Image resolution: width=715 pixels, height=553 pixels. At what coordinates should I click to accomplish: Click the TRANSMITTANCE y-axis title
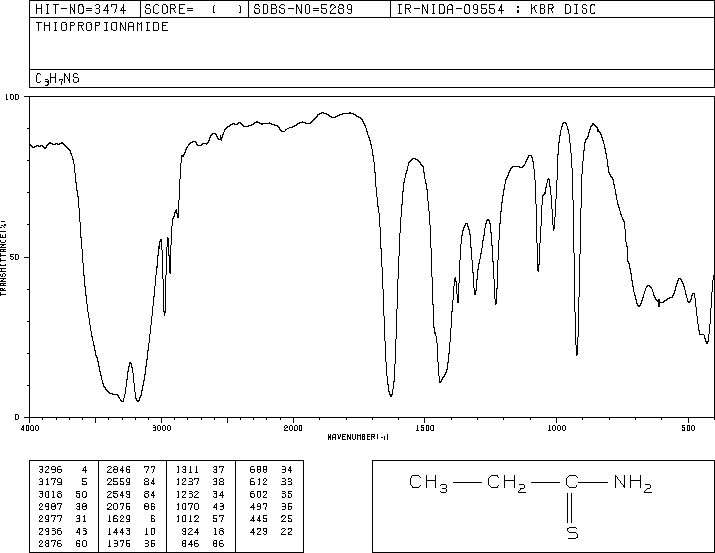tap(3, 258)
